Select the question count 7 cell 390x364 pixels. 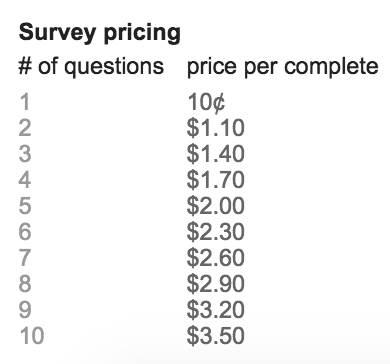(x=25, y=258)
